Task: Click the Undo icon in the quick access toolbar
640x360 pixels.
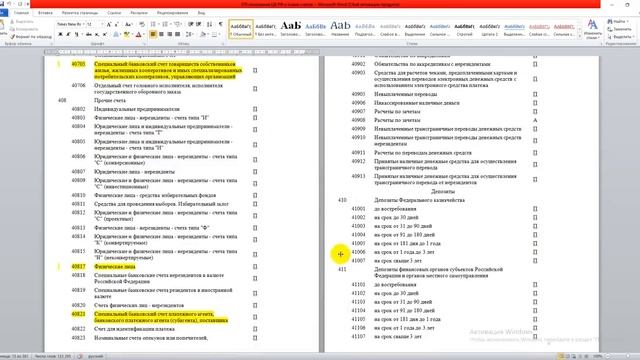Action: pyautogui.click(x=9, y=4)
